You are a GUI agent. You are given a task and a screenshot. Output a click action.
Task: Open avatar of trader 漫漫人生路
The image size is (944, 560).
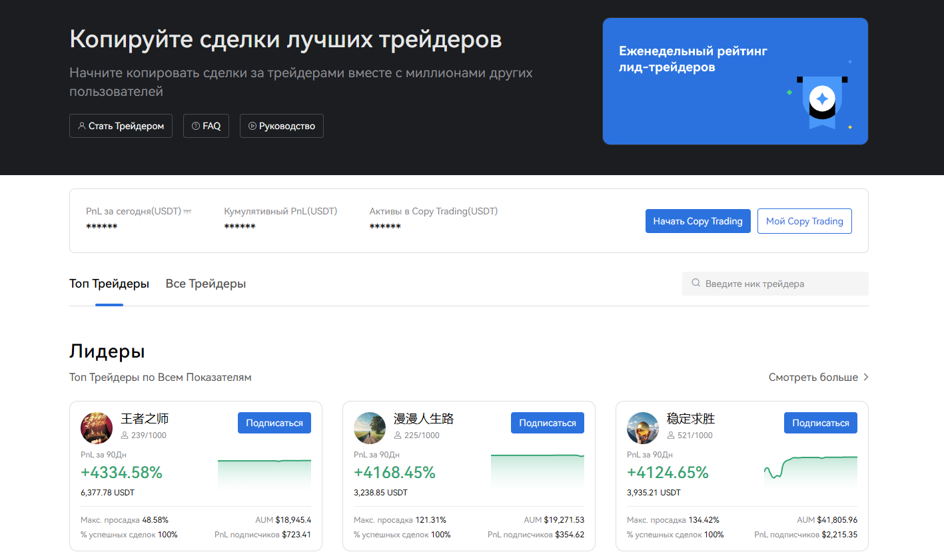pos(370,427)
